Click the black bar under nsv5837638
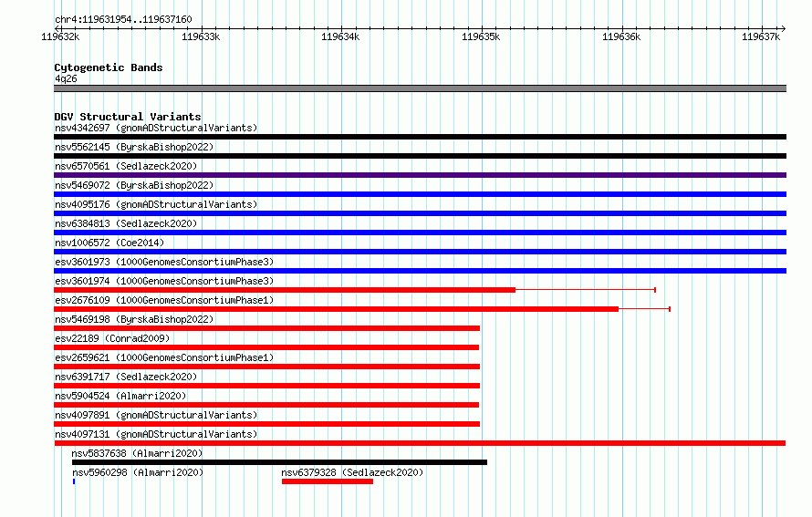Viewport: 812px width, 517px height. [x=280, y=462]
